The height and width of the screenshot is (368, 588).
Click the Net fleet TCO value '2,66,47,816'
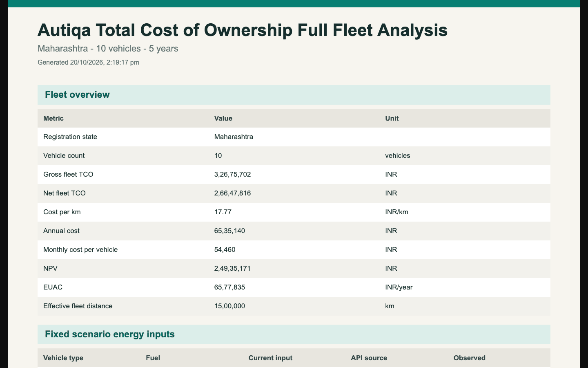[233, 193]
